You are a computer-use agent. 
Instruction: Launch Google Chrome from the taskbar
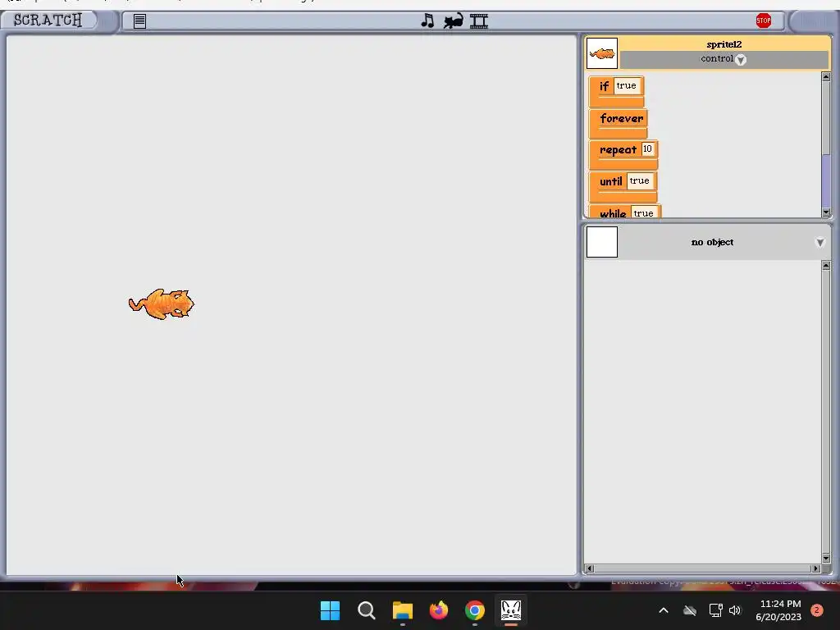475,610
